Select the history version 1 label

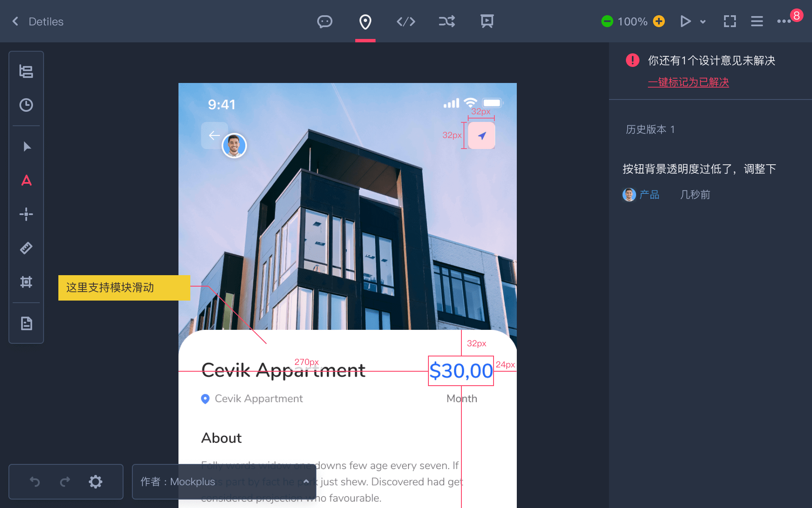pyautogui.click(x=650, y=129)
